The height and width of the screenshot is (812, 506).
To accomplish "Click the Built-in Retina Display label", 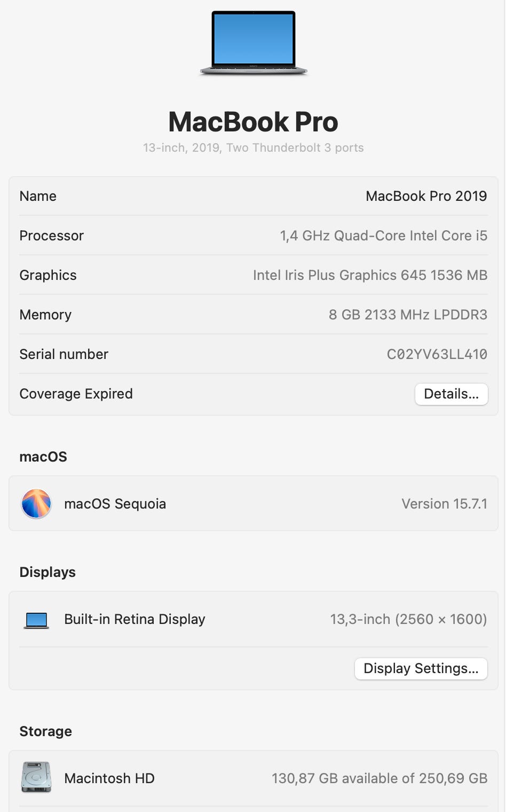I will tap(135, 619).
